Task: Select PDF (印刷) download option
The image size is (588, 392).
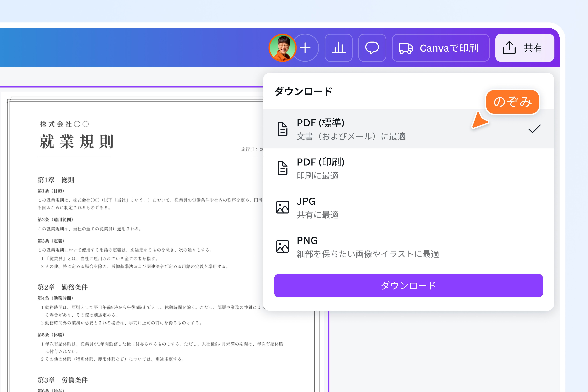Action: tap(408, 168)
